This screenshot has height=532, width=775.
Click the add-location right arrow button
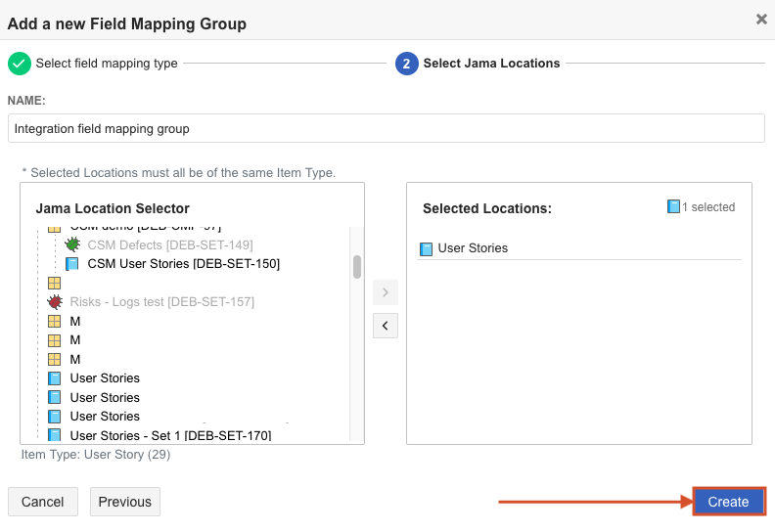coord(386,292)
